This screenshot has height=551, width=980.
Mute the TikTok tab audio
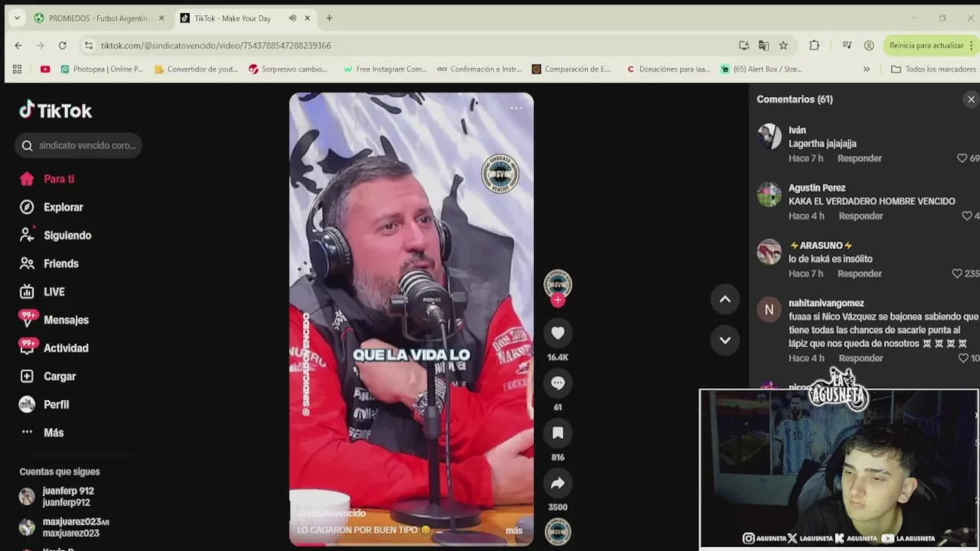click(x=292, y=18)
